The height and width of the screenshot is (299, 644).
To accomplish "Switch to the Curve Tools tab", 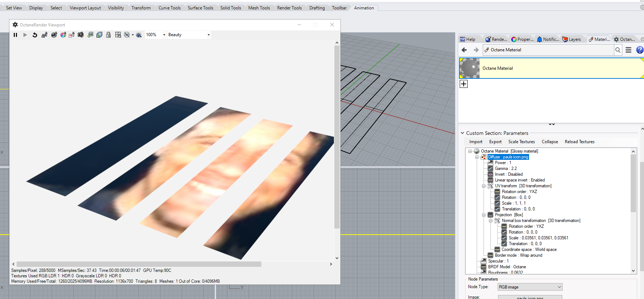I will 169,8.
